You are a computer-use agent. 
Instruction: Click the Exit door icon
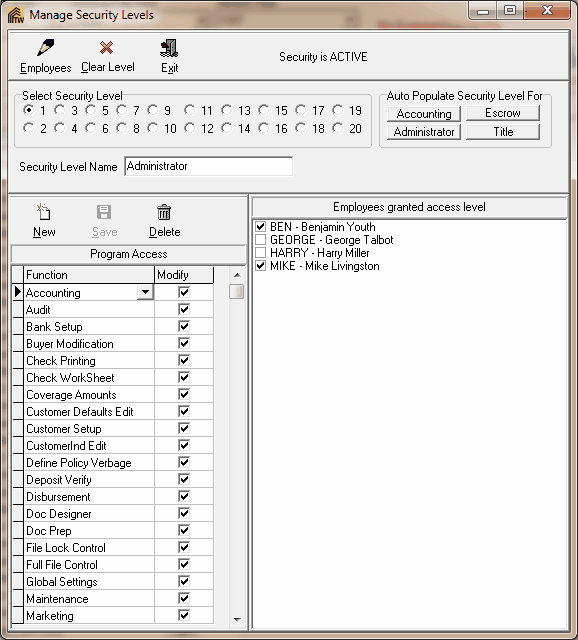pos(169,48)
